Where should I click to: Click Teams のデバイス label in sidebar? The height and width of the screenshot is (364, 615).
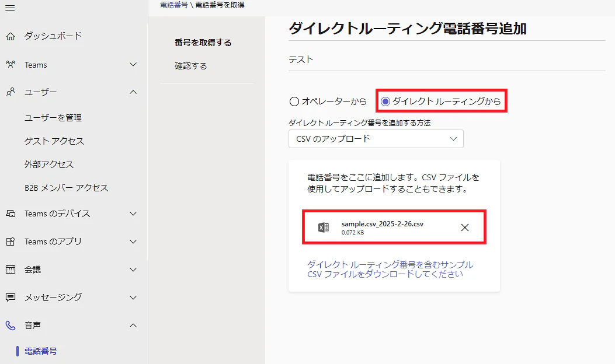point(57,213)
